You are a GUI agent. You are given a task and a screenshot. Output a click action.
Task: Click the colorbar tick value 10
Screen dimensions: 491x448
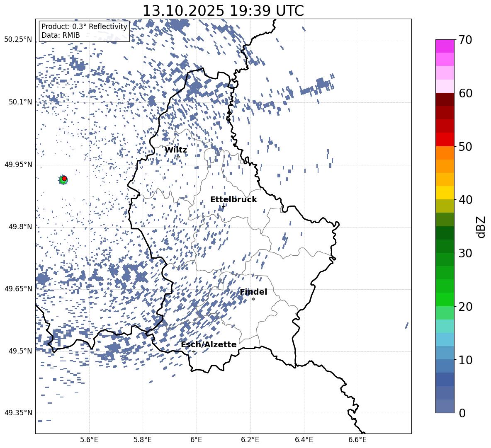pyautogui.click(x=465, y=360)
